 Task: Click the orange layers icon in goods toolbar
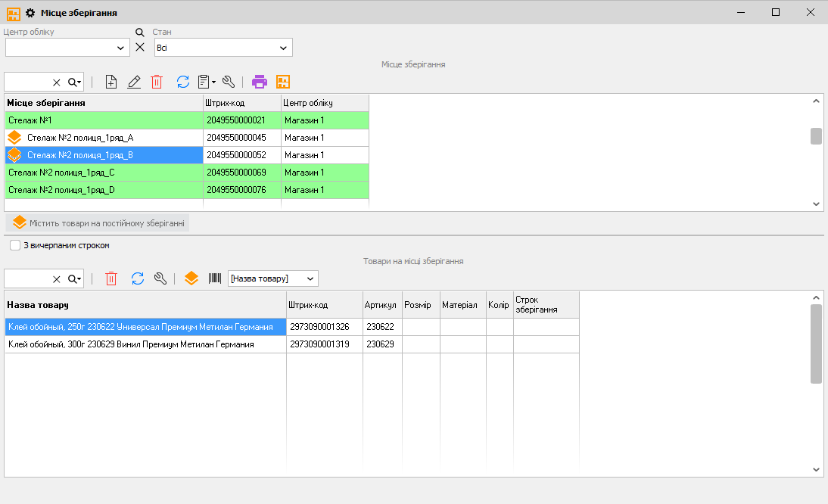pyautogui.click(x=191, y=279)
